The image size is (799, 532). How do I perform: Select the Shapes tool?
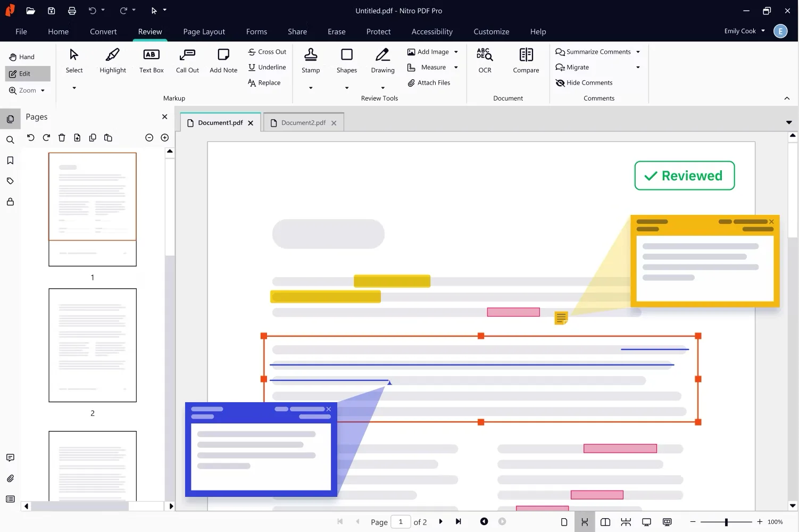click(347, 61)
